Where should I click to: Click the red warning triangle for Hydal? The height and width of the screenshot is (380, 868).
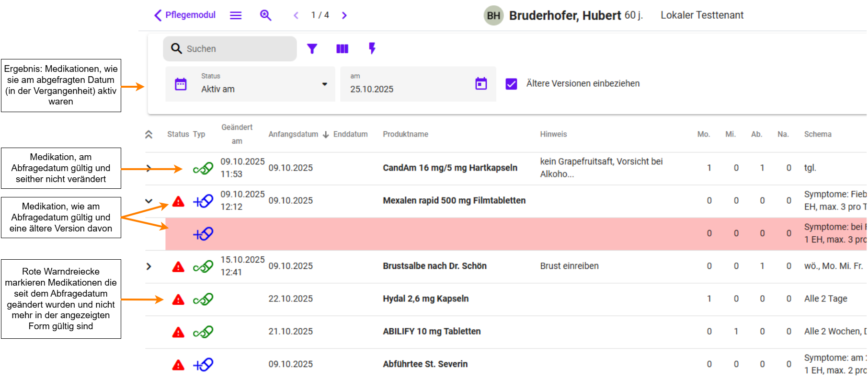[178, 299]
